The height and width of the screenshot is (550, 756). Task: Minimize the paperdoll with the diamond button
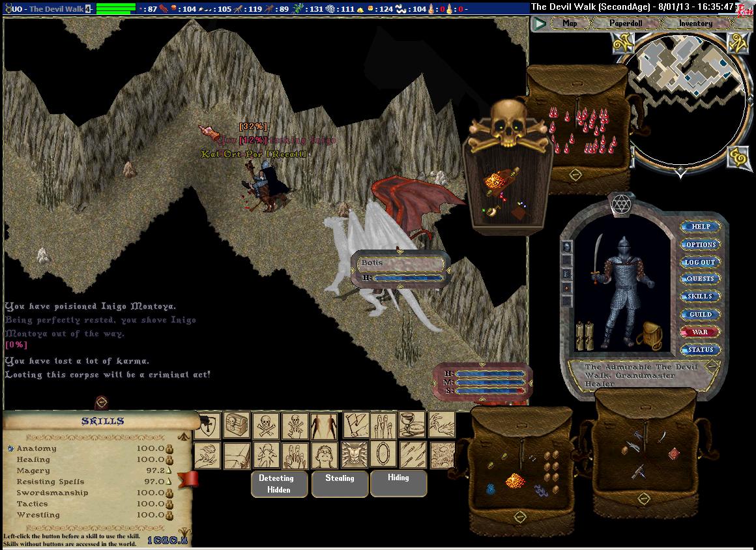pyautogui.click(x=712, y=366)
